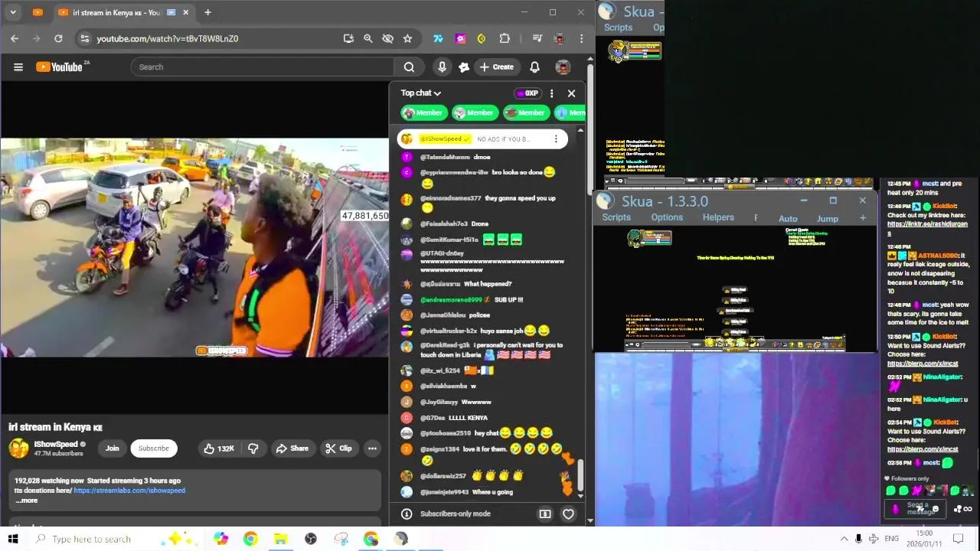Image resolution: width=980 pixels, height=551 pixels.
Task: Click the Subscribers-only mode info icon
Action: point(407,514)
